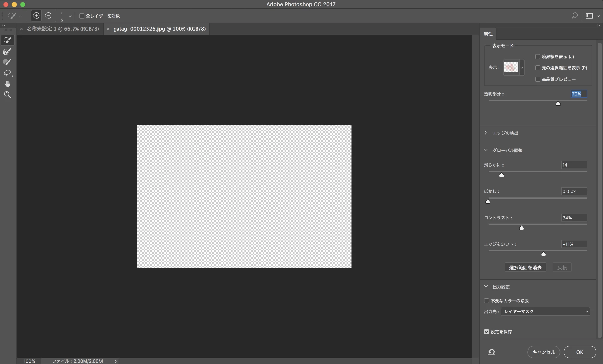Click the コントラスト 34% field
Image resolution: width=603 pixels, height=364 pixels.
(574, 218)
